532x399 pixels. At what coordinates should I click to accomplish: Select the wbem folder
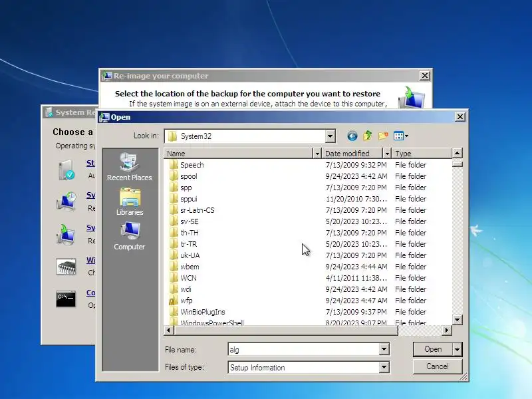point(190,267)
